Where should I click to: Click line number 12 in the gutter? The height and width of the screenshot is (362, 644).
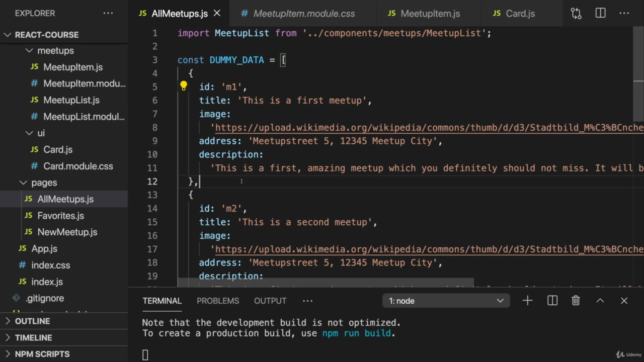tap(152, 182)
